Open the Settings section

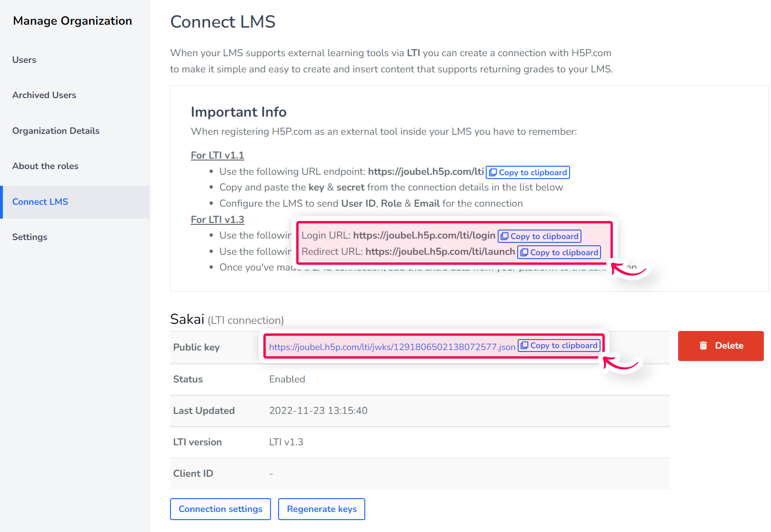point(30,237)
